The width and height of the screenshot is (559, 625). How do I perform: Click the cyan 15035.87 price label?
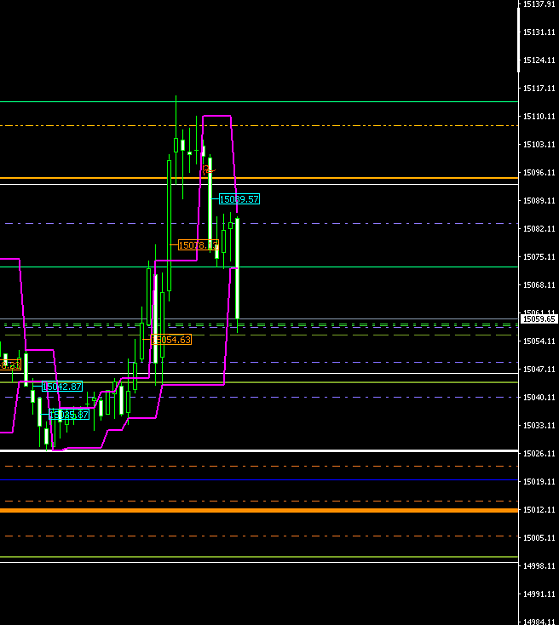[69, 415]
